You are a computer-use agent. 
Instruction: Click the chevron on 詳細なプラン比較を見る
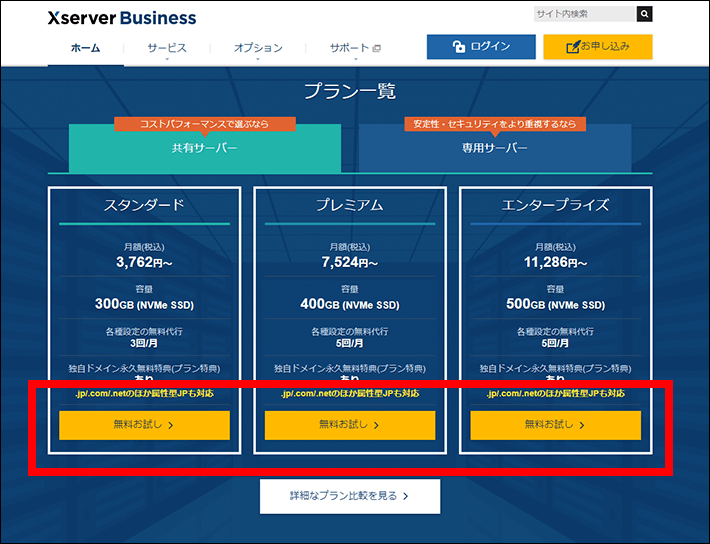tap(406, 496)
